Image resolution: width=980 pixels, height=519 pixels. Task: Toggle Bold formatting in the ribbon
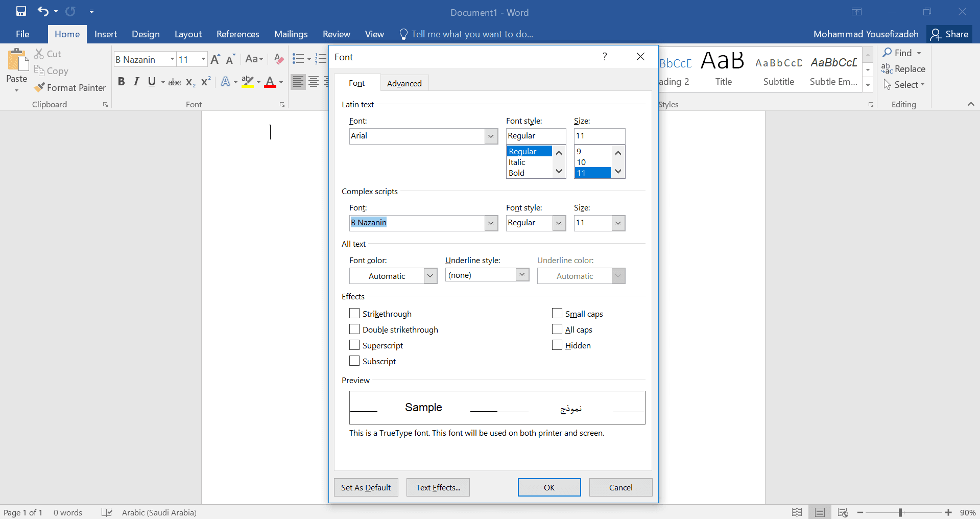(121, 82)
